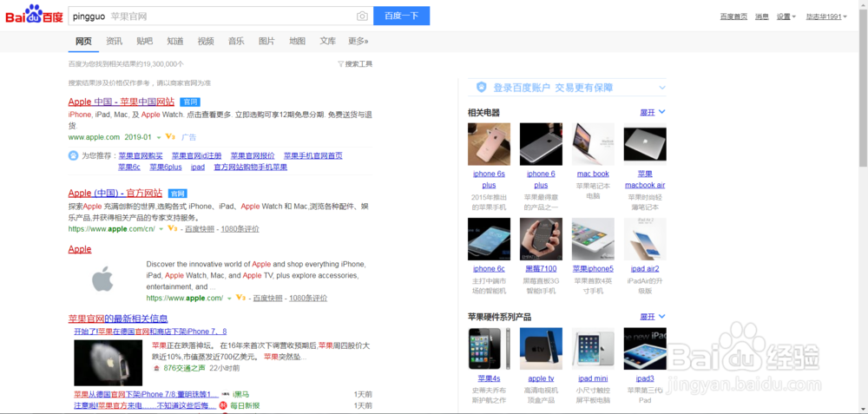Open ipad air2 product thumbnail

(x=645, y=239)
